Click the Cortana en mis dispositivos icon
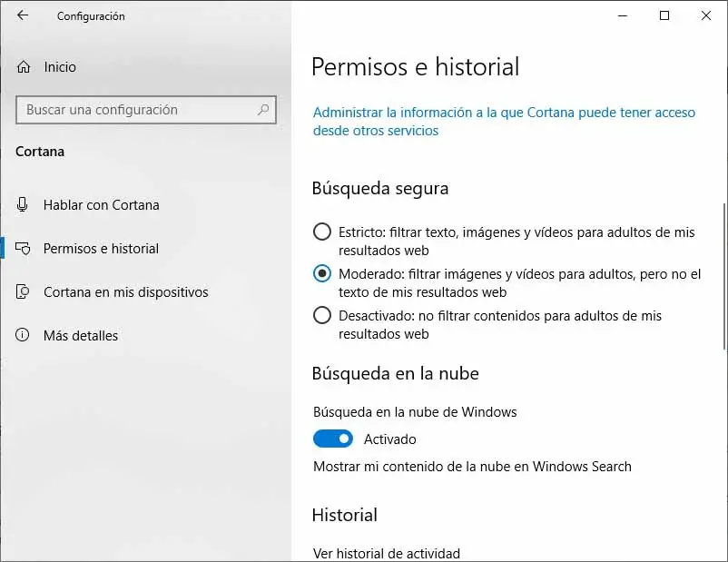The width and height of the screenshot is (728, 562). click(24, 292)
